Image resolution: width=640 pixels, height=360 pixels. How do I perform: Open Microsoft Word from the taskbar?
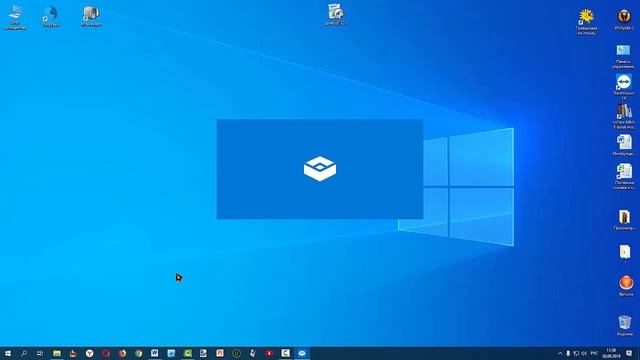pyautogui.click(x=155, y=353)
